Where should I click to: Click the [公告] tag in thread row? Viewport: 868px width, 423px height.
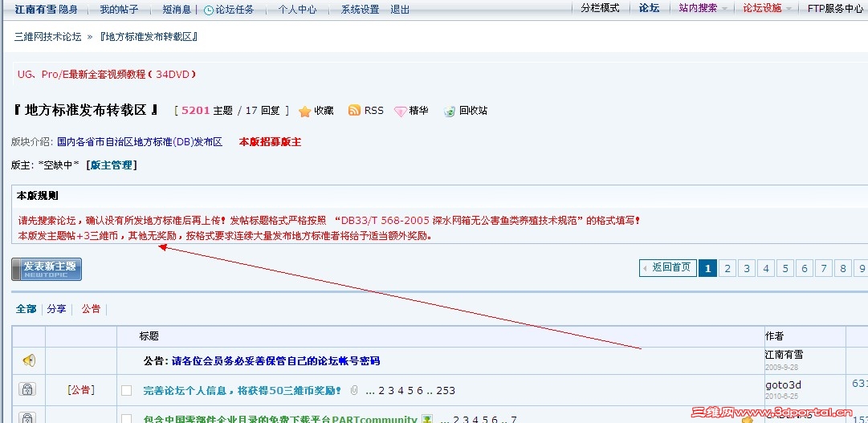(x=81, y=390)
